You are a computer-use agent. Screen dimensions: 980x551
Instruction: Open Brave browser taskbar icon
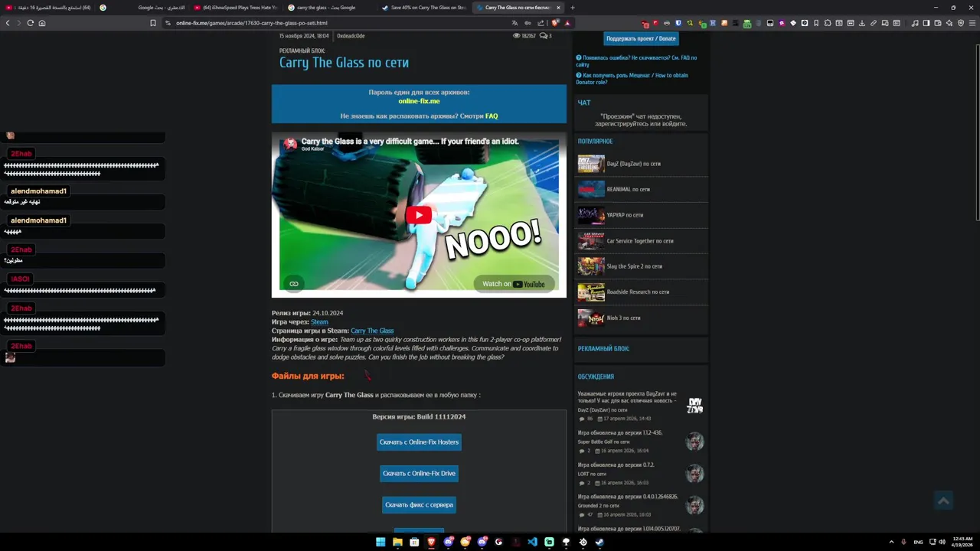pyautogui.click(x=431, y=542)
